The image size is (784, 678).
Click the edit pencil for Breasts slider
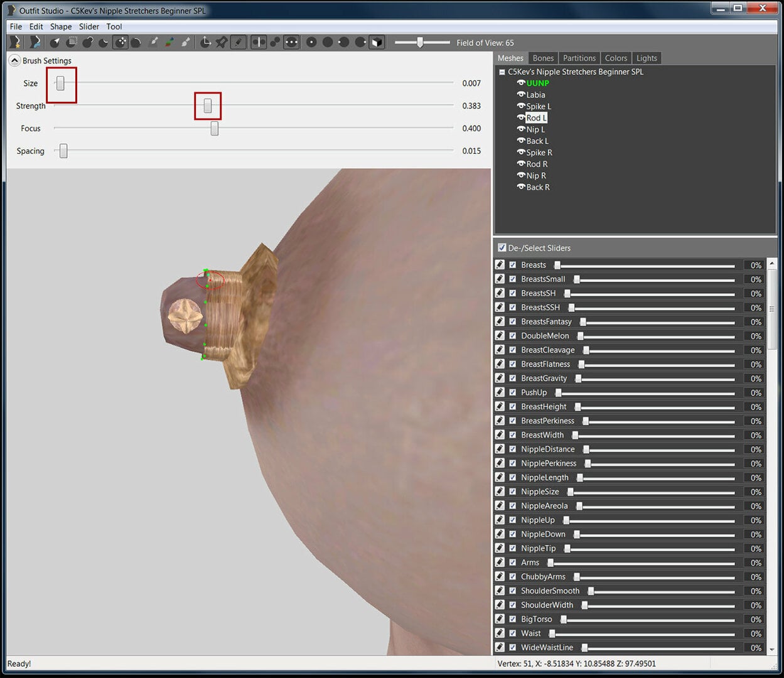click(500, 265)
